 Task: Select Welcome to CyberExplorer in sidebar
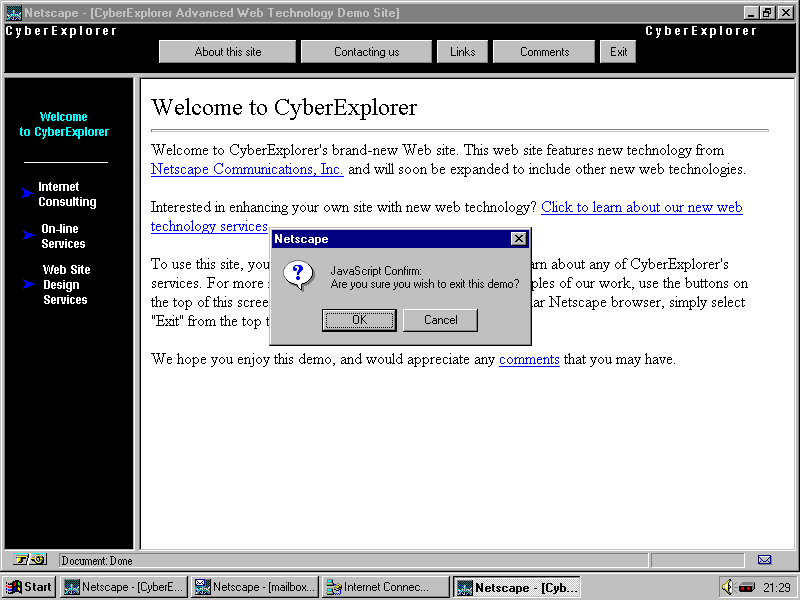click(x=64, y=124)
